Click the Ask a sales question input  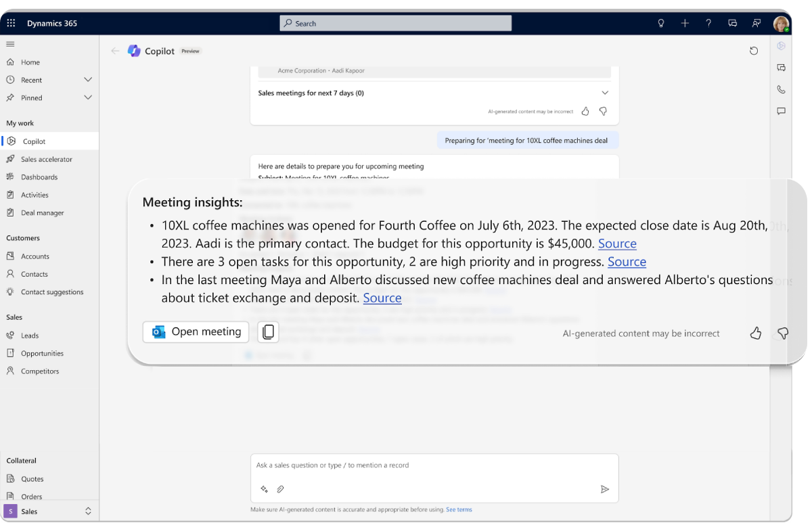pyautogui.click(x=434, y=465)
